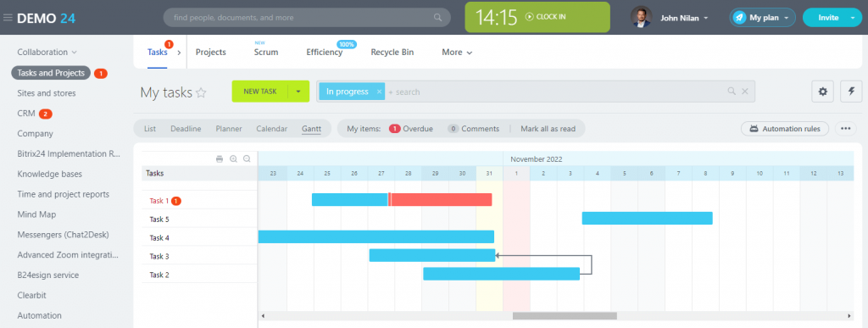Click the NEW TASK button

coord(259,92)
